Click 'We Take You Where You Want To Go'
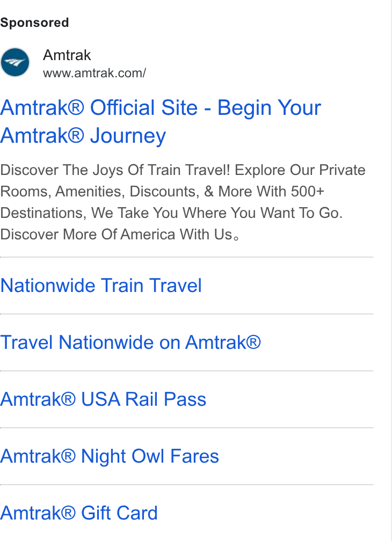This screenshot has width=392, height=541. coord(215,213)
